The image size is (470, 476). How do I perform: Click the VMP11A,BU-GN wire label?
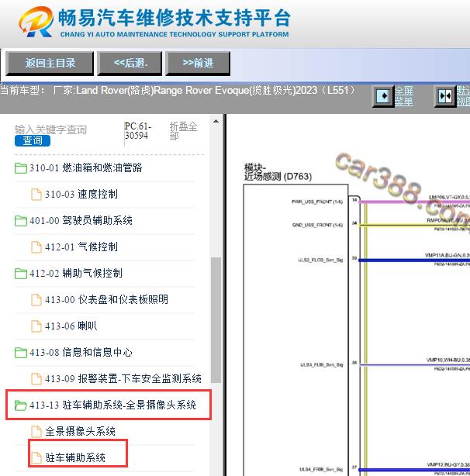point(448,256)
